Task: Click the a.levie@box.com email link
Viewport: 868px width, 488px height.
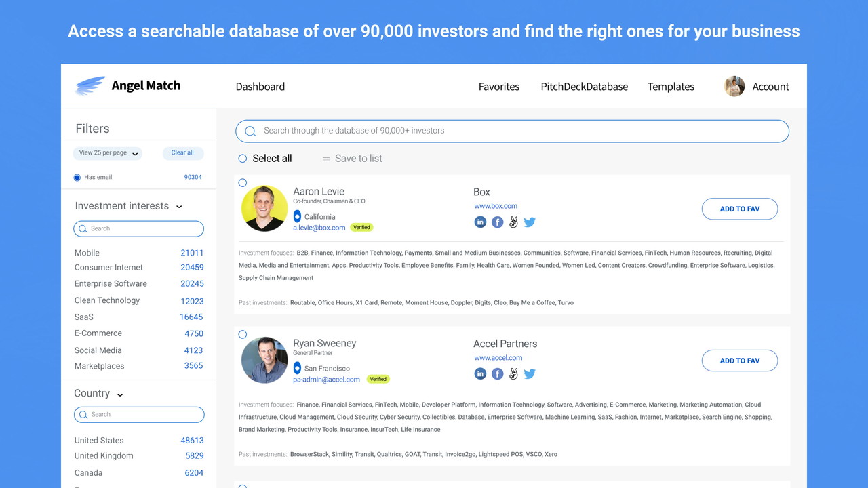Action: (x=319, y=228)
